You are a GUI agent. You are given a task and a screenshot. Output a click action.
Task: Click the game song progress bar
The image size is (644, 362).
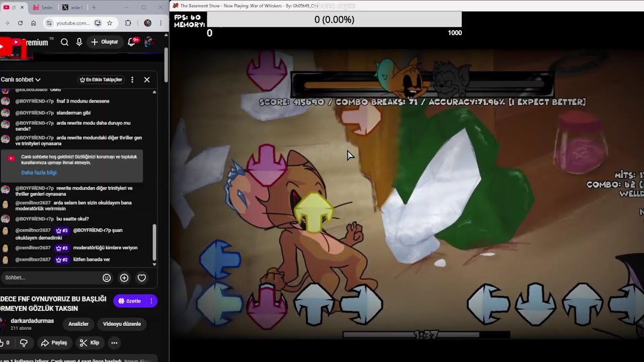(x=426, y=334)
